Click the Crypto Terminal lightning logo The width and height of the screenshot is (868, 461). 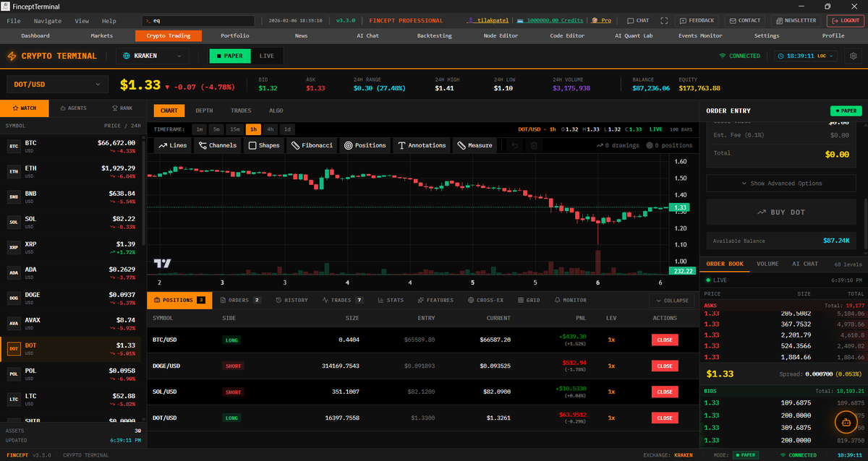pos(12,56)
